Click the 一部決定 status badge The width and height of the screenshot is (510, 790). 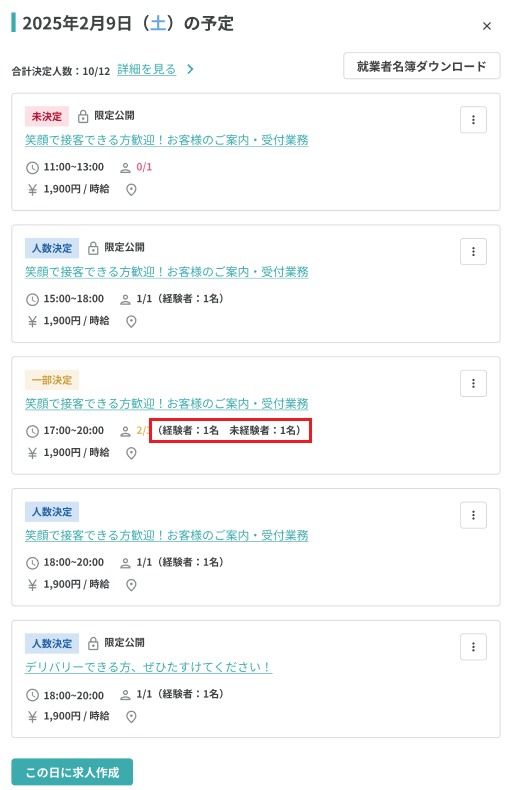(x=52, y=380)
